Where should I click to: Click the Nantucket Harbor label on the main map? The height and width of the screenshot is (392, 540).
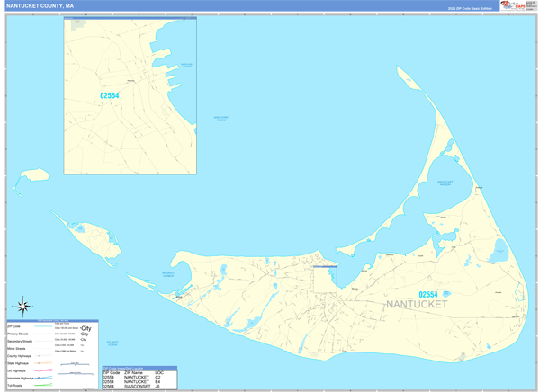pos(445,183)
